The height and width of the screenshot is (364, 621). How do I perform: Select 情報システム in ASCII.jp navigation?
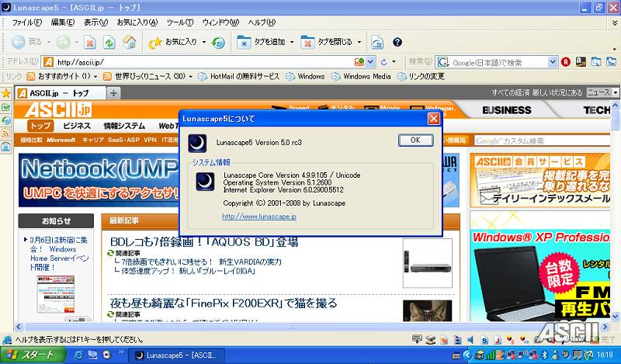[x=124, y=126]
